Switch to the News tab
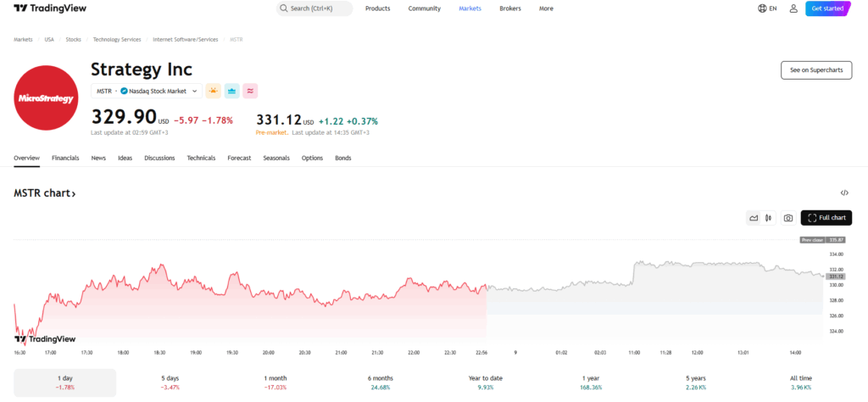The height and width of the screenshot is (402, 868). [98, 158]
